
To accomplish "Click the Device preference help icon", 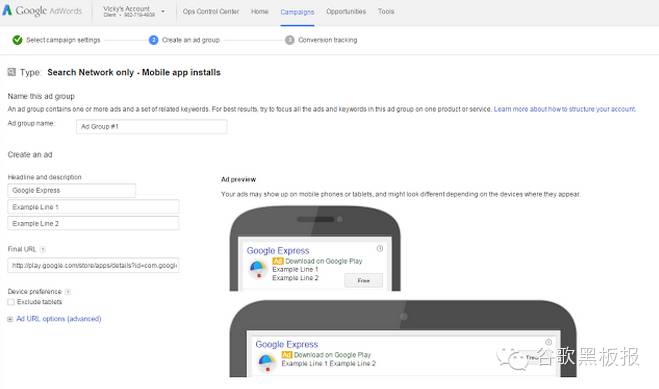I will [68, 292].
